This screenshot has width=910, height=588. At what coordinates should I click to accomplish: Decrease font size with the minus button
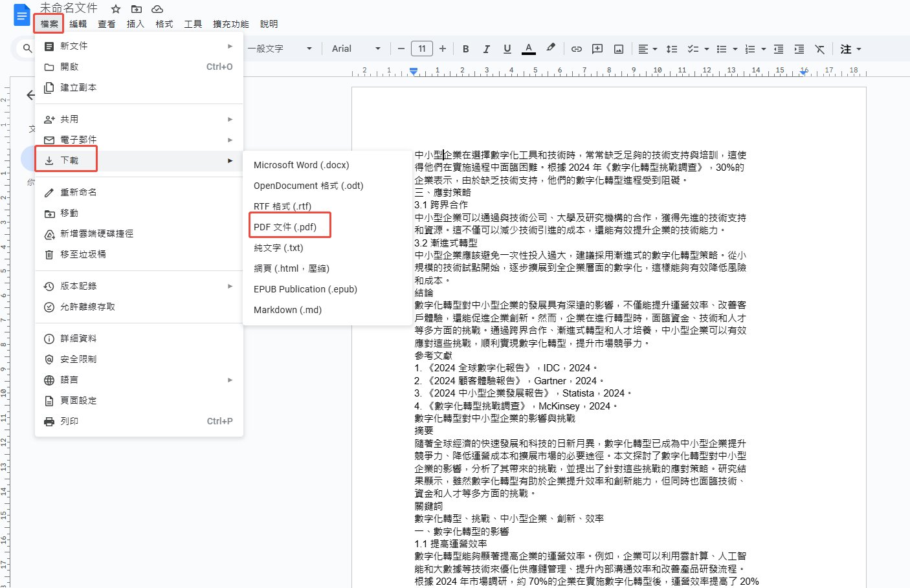click(401, 49)
